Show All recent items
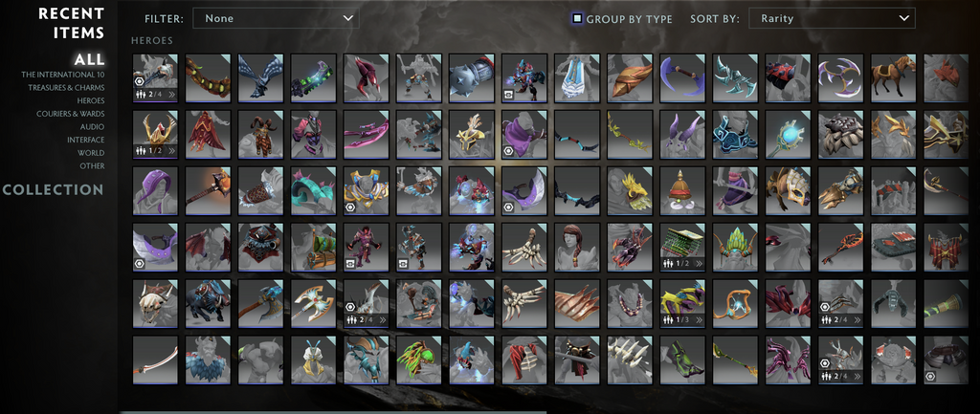Viewport: 980px width, 414px height. pos(89,60)
